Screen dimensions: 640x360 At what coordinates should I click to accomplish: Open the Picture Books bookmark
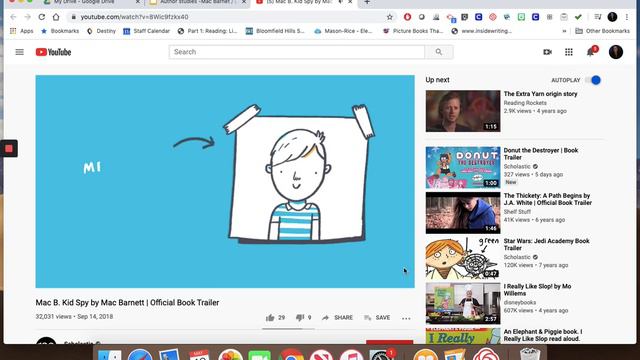pos(413,31)
